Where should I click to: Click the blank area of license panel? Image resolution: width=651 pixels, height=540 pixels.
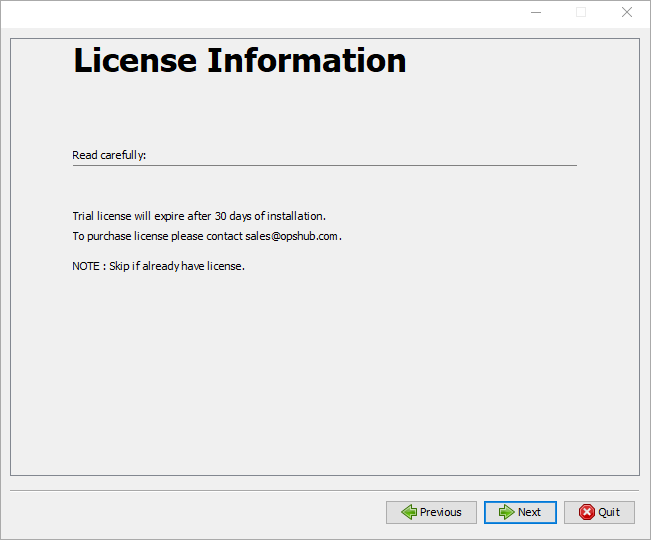point(324,380)
